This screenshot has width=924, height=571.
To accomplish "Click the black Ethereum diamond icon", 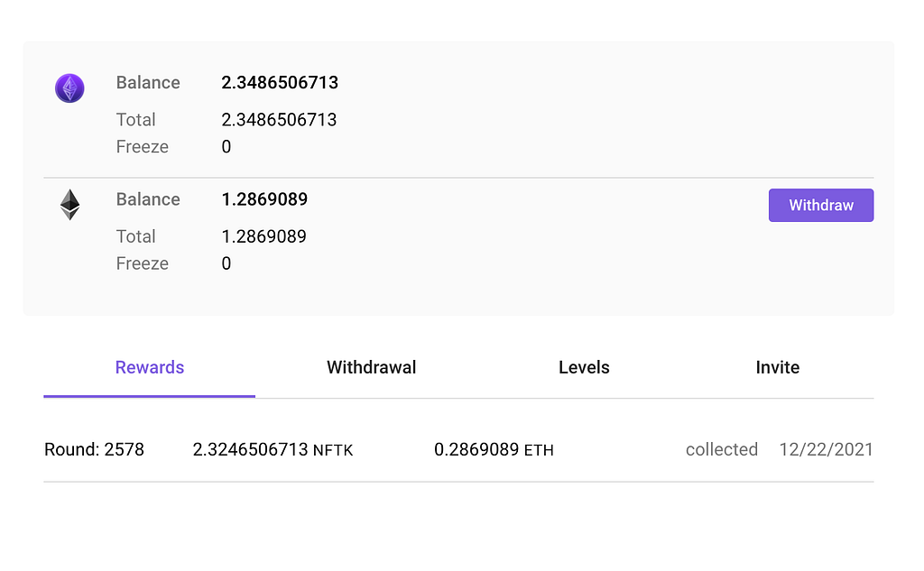I will 70,205.
